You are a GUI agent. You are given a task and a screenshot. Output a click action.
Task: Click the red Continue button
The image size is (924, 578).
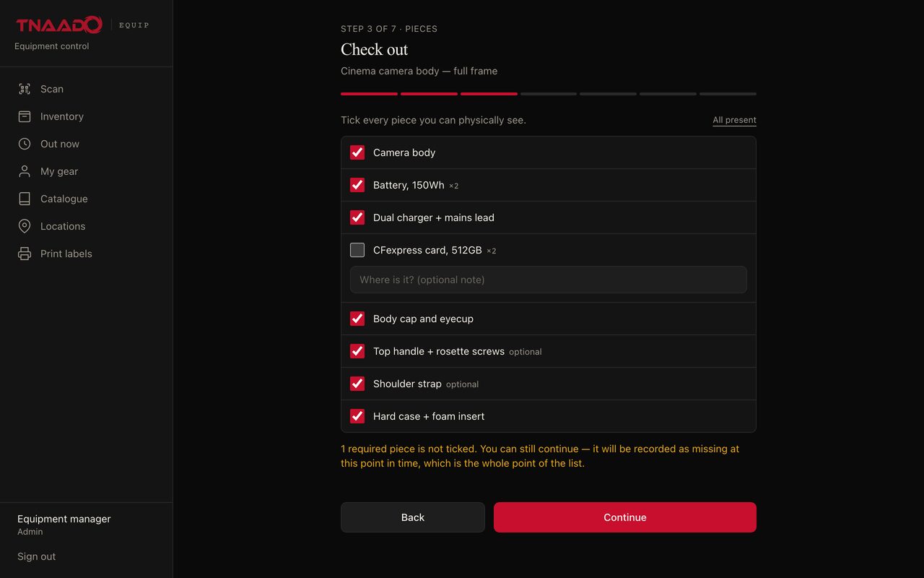pos(625,517)
